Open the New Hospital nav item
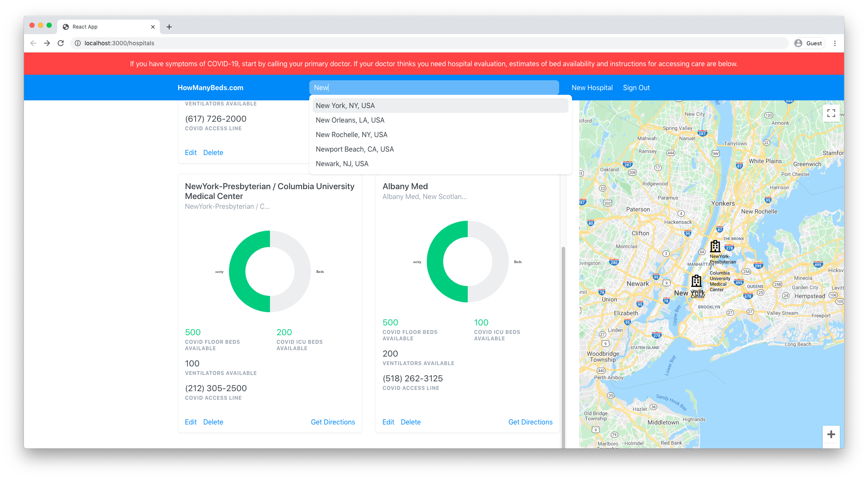The width and height of the screenshot is (868, 480). 592,88
